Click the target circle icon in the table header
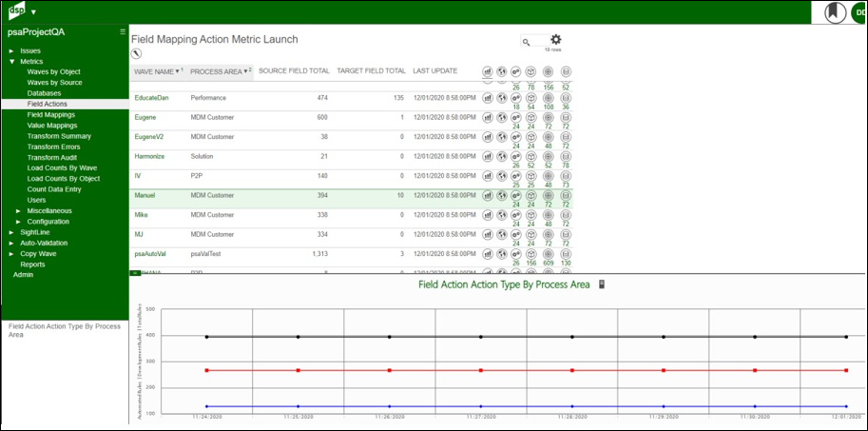 (x=548, y=71)
